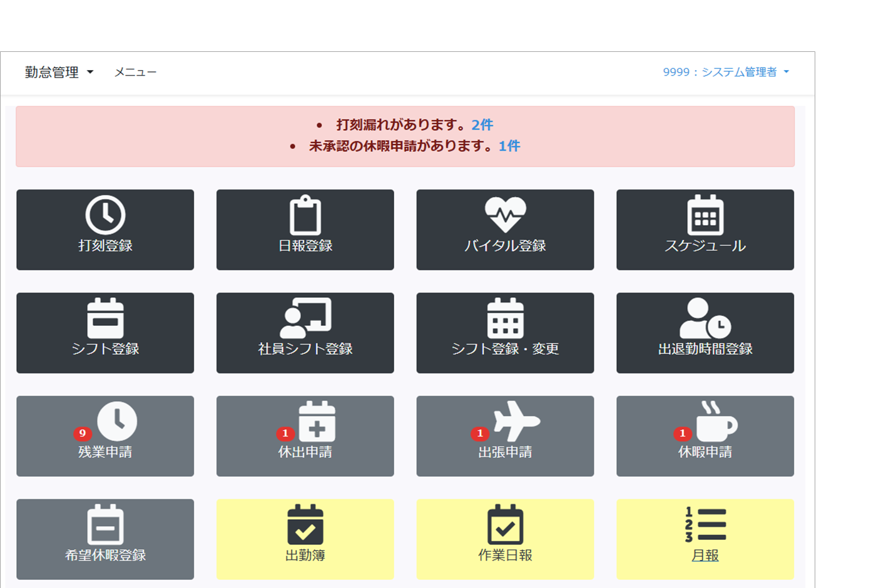Select the スケジュール calendar icon
Screen dimensions: 886x588
point(705,216)
